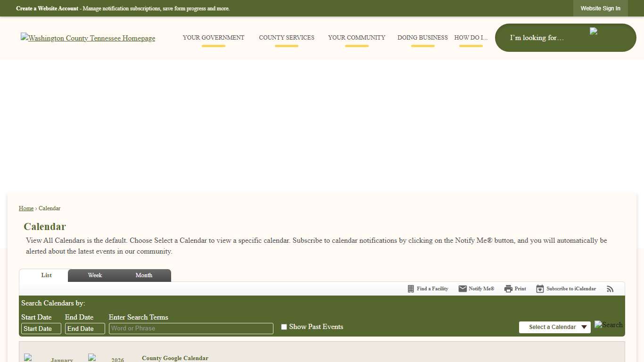Screen dimensions: 644x362
Task: Open the Doing Business menu
Action: 422,38
